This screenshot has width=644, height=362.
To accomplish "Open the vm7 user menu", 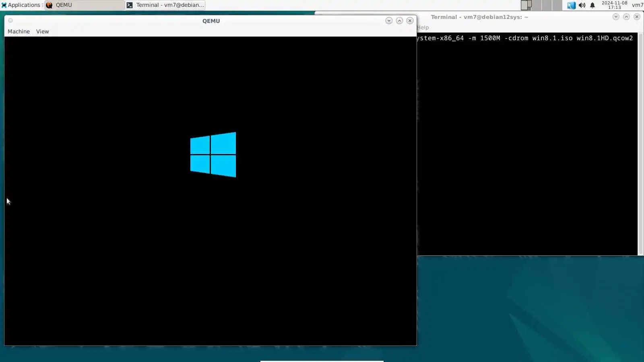I will [x=638, y=5].
